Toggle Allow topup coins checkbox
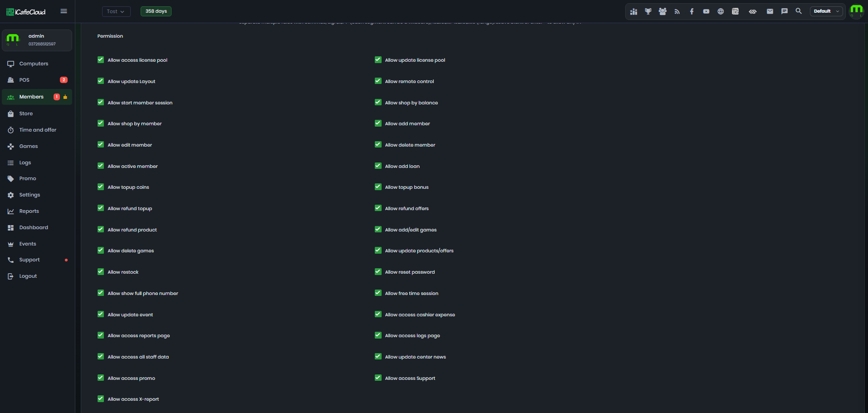The height and width of the screenshot is (413, 868). (x=101, y=187)
